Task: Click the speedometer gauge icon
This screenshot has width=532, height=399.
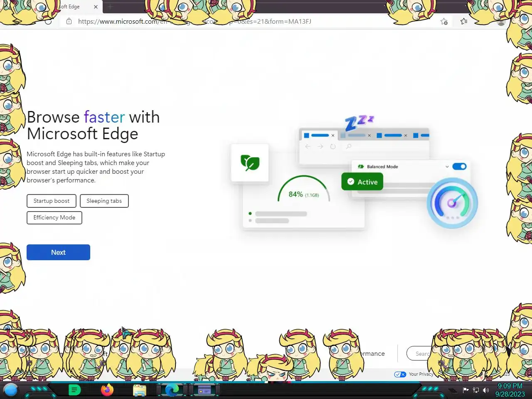Action: click(452, 203)
